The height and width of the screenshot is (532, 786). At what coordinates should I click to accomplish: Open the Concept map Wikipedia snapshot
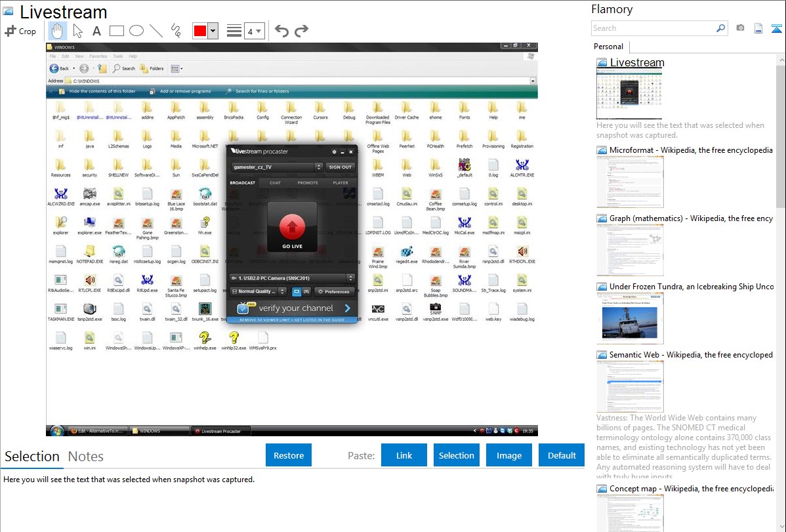click(691, 488)
